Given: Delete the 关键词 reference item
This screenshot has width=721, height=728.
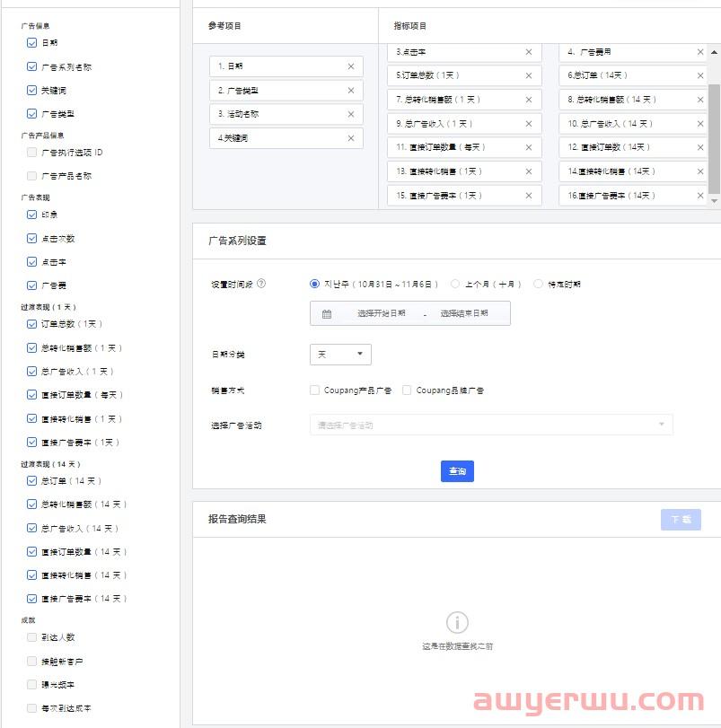Looking at the screenshot, I should [350, 138].
